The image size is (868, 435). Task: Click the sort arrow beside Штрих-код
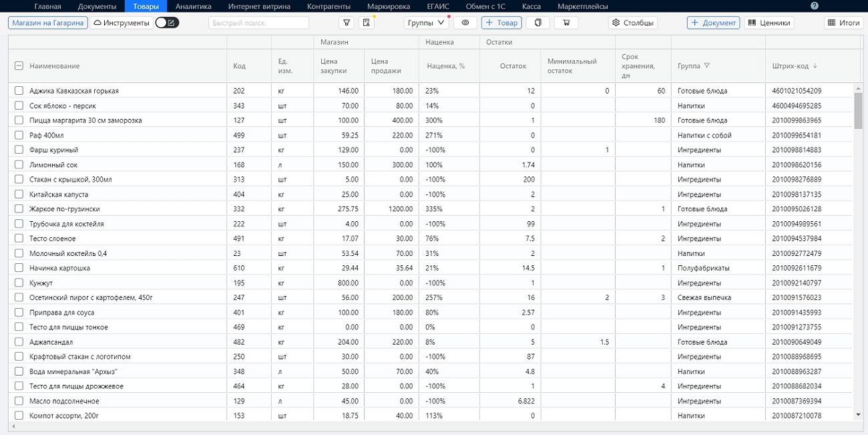tap(815, 66)
